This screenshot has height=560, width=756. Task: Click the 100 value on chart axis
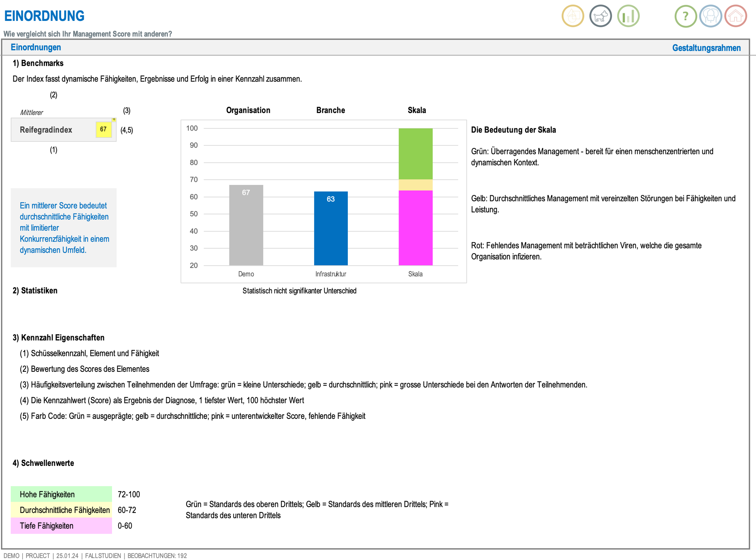(x=192, y=128)
